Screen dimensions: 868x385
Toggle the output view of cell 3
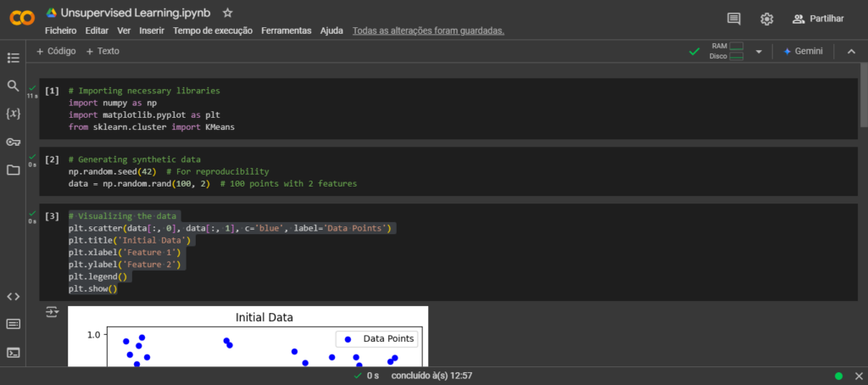(x=53, y=312)
